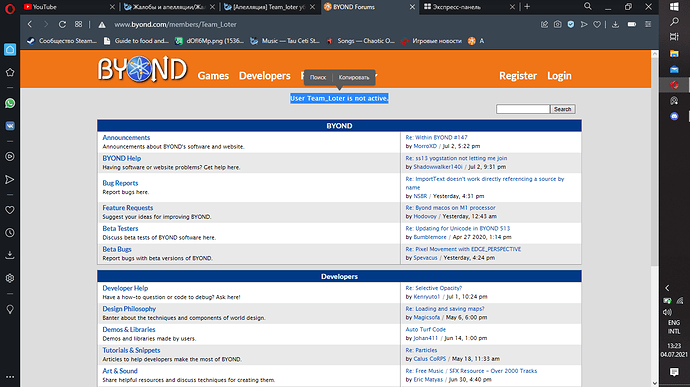This screenshot has height=387, width=690.
Task: Open the sidebar settings gear icon
Action: pos(10,278)
